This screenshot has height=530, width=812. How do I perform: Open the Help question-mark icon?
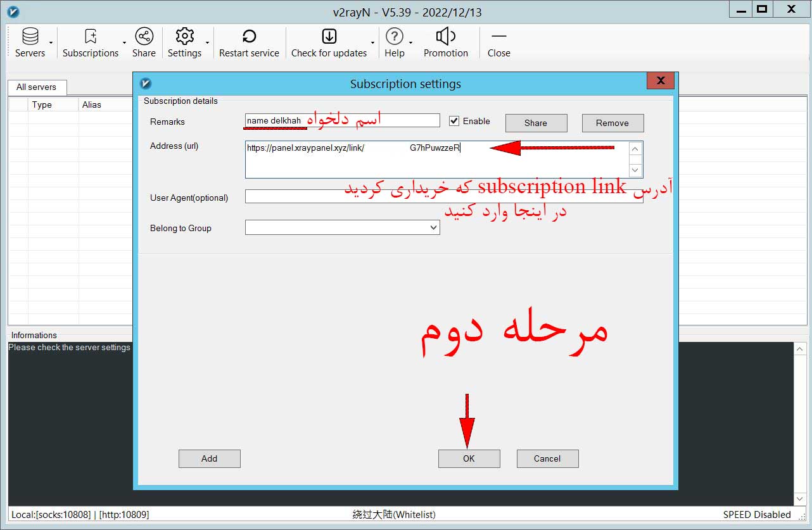click(394, 36)
